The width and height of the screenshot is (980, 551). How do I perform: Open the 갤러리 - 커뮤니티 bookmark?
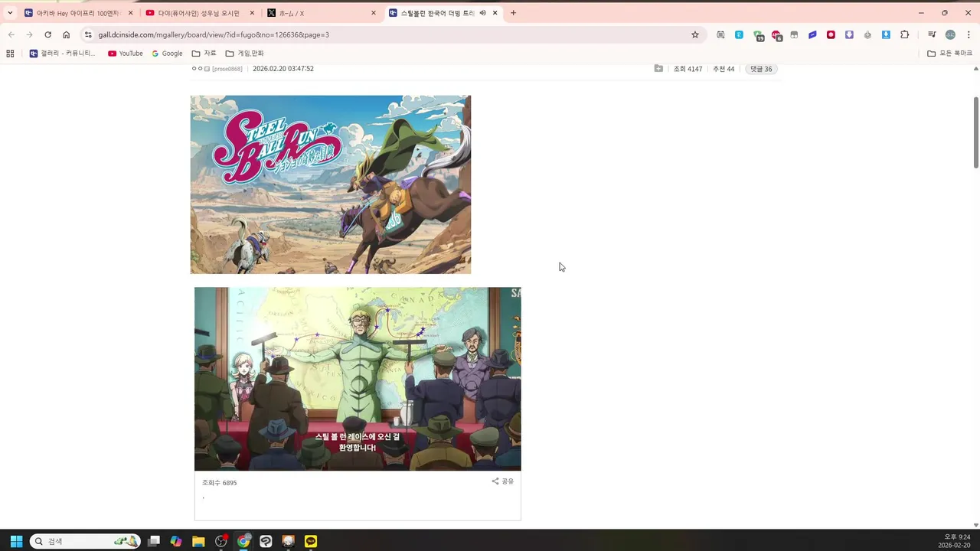(x=63, y=54)
